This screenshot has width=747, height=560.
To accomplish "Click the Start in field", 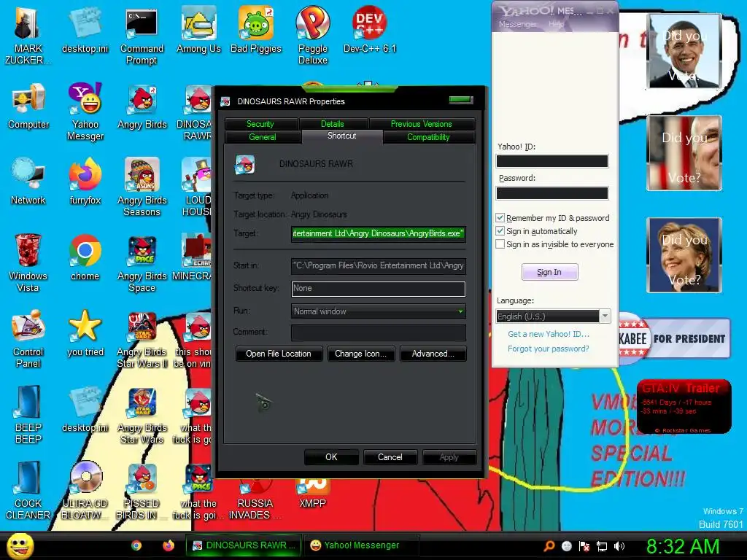I will coord(379,265).
